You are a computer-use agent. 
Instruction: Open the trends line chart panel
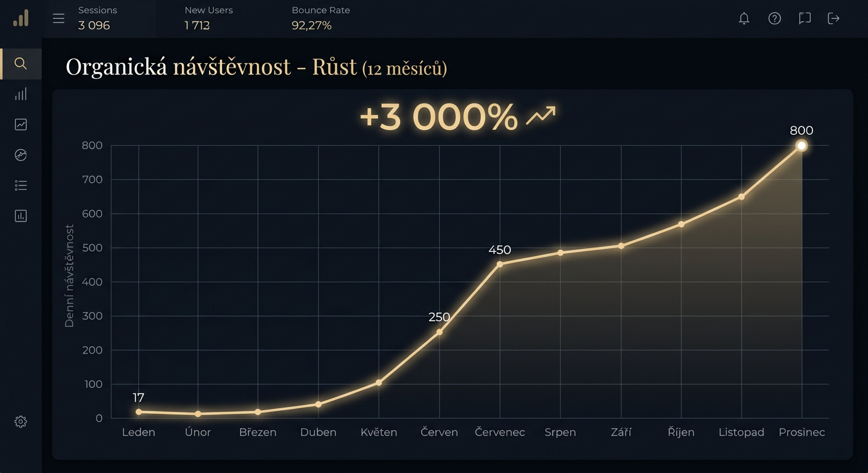(20, 124)
